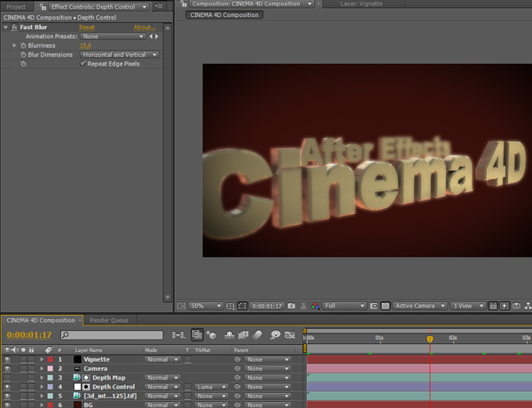Toggle the region of interest icon
Viewport: 532px width, 408px height.
point(373,306)
